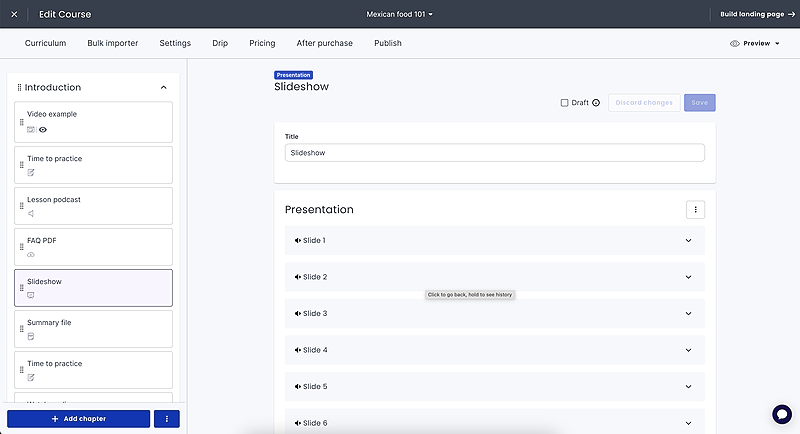Click the Save button
Viewport: 800px width, 434px height.
coord(699,103)
